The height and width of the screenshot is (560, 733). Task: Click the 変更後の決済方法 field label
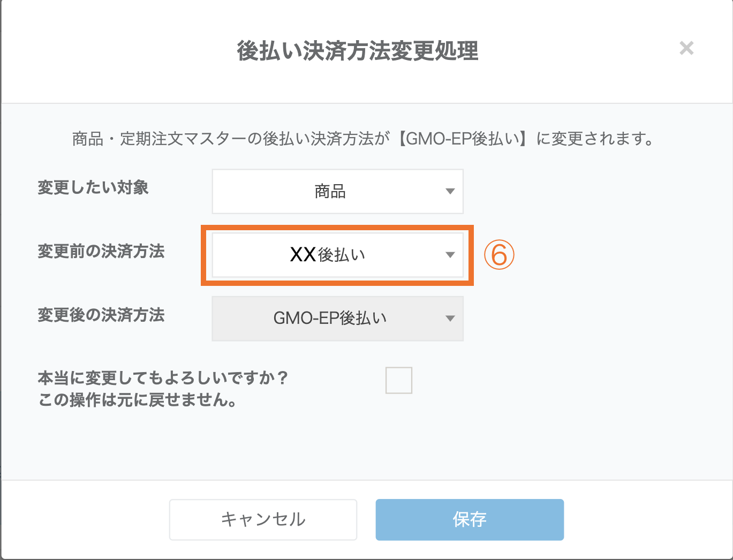coord(101,315)
